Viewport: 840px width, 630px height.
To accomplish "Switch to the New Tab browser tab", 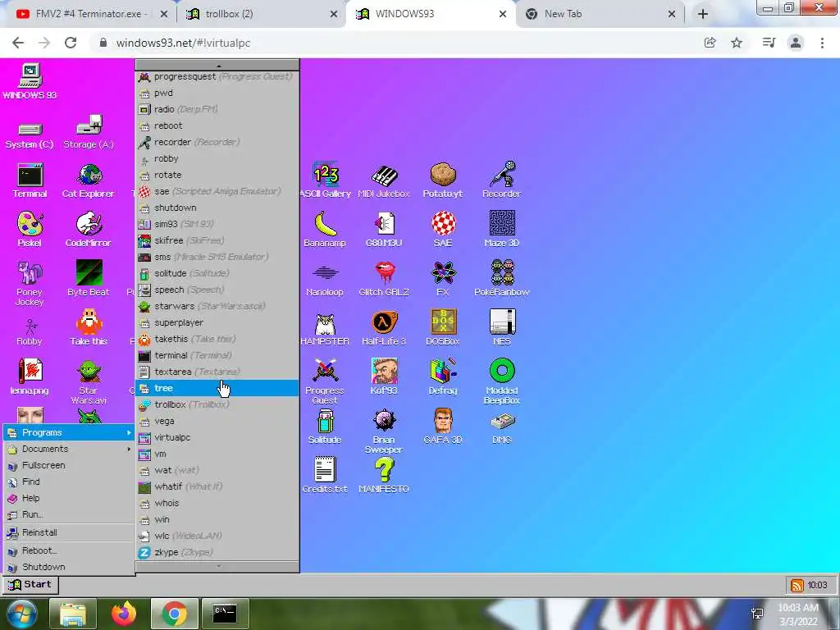I will [600, 14].
